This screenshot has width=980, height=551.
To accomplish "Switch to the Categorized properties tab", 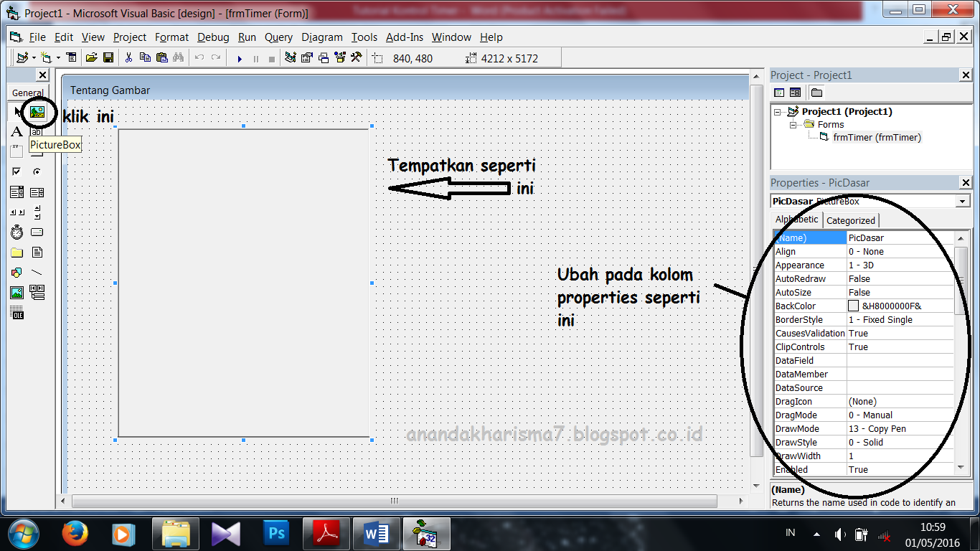I will [x=850, y=220].
